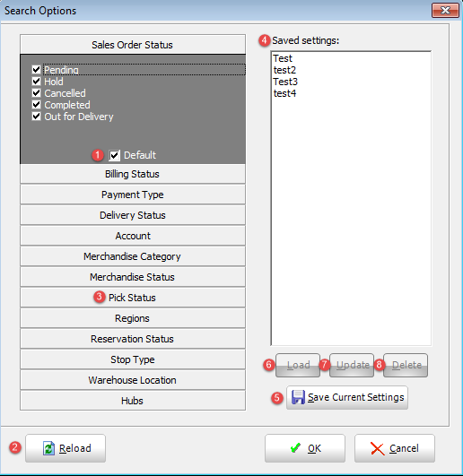The height and width of the screenshot is (476, 463).
Task: Uncheck the Cancelled checkbox
Action: tap(36, 93)
